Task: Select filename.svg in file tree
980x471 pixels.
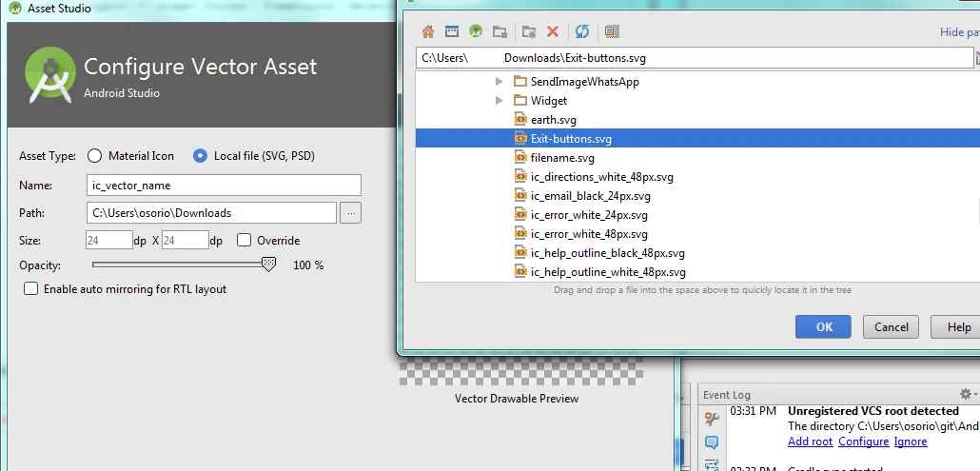Action: [x=562, y=157]
